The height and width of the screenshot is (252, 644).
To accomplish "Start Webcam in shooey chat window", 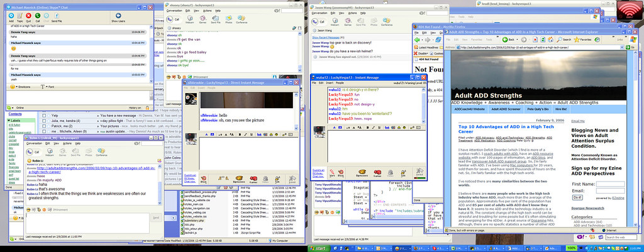I will click(190, 19).
